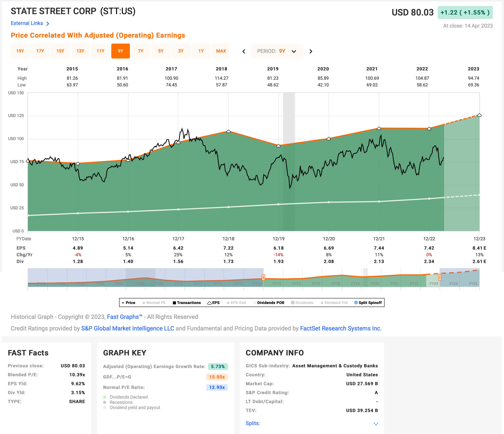
Task: Click the Recessions gray dot in Graph Key
Action: point(105,402)
